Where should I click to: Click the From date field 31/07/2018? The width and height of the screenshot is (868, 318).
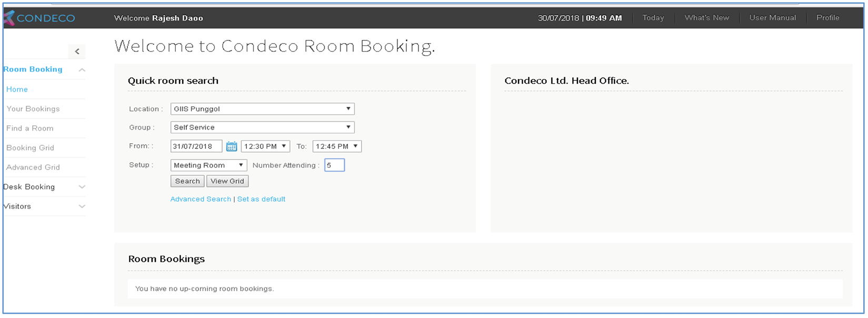[196, 146]
